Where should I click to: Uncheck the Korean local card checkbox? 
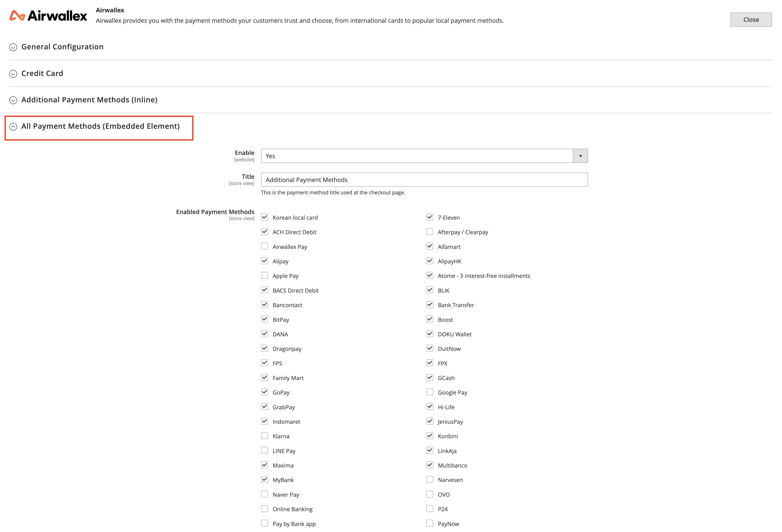pyautogui.click(x=265, y=217)
